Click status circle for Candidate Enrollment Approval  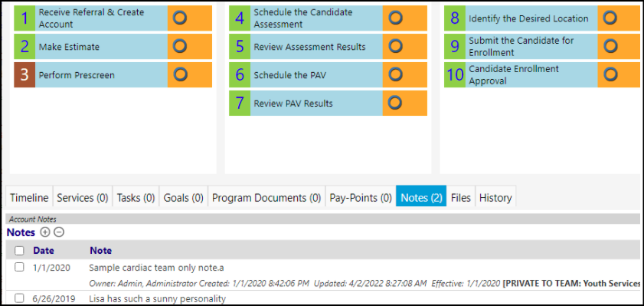[610, 74]
